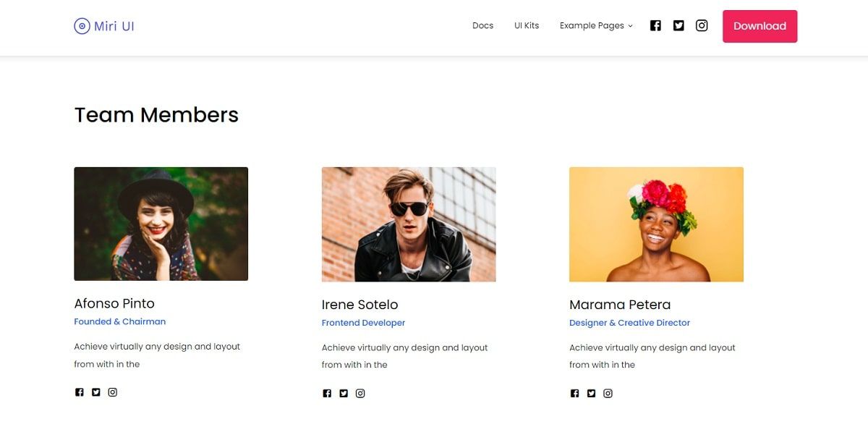Open Irene Sotelo's Instagram profile icon
The width and height of the screenshot is (868, 440).
(360, 393)
